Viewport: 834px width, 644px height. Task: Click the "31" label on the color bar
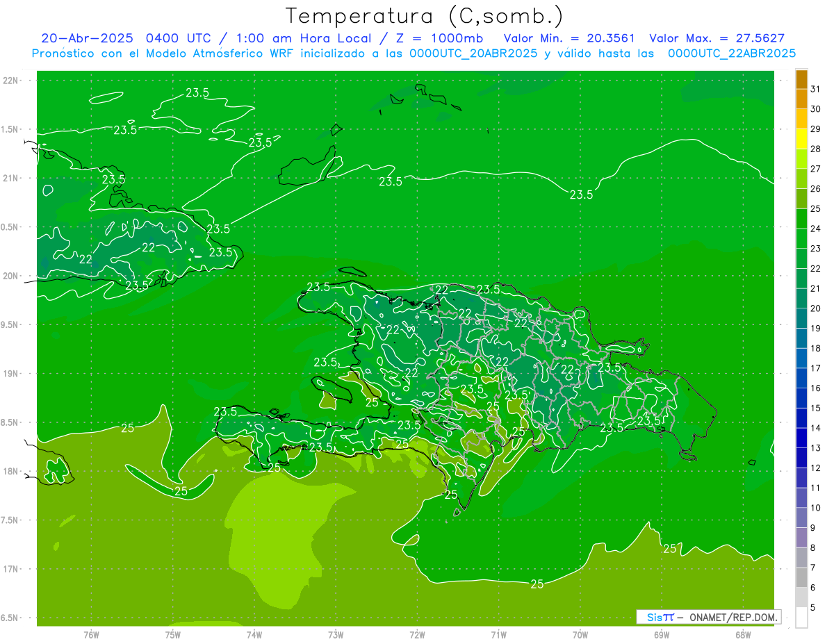[x=815, y=90]
